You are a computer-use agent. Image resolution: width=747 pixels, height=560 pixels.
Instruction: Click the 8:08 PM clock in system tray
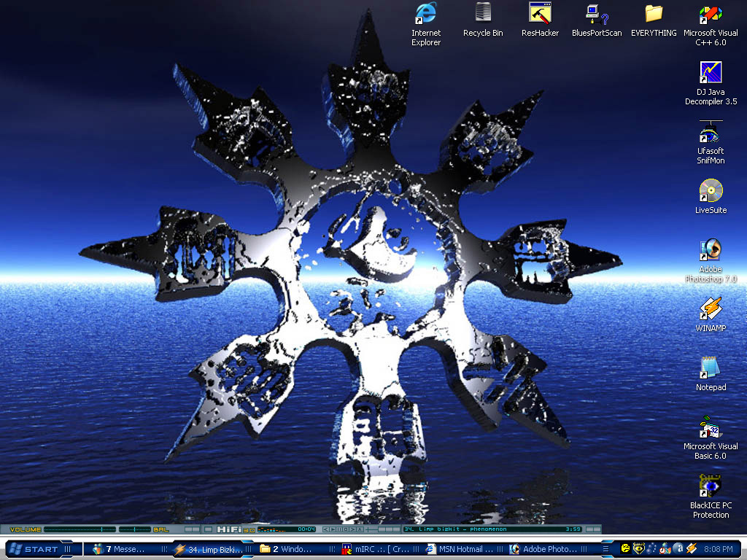tap(719, 548)
